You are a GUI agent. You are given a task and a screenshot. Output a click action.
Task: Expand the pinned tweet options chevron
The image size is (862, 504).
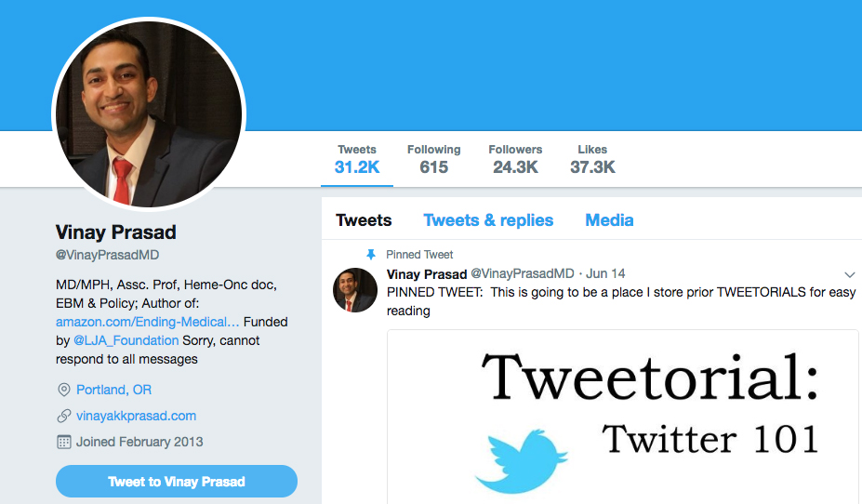[850, 274]
